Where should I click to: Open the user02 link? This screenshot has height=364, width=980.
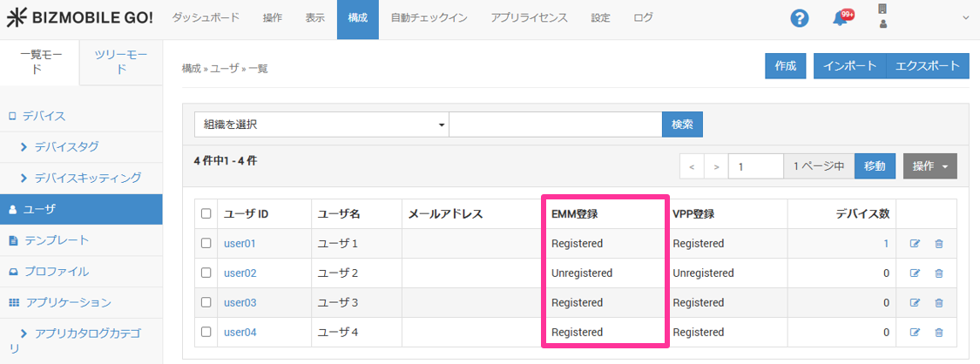(240, 273)
